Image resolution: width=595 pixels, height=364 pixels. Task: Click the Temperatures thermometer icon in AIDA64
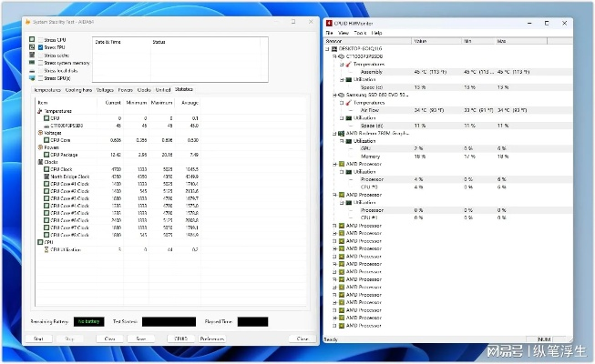coord(39,110)
